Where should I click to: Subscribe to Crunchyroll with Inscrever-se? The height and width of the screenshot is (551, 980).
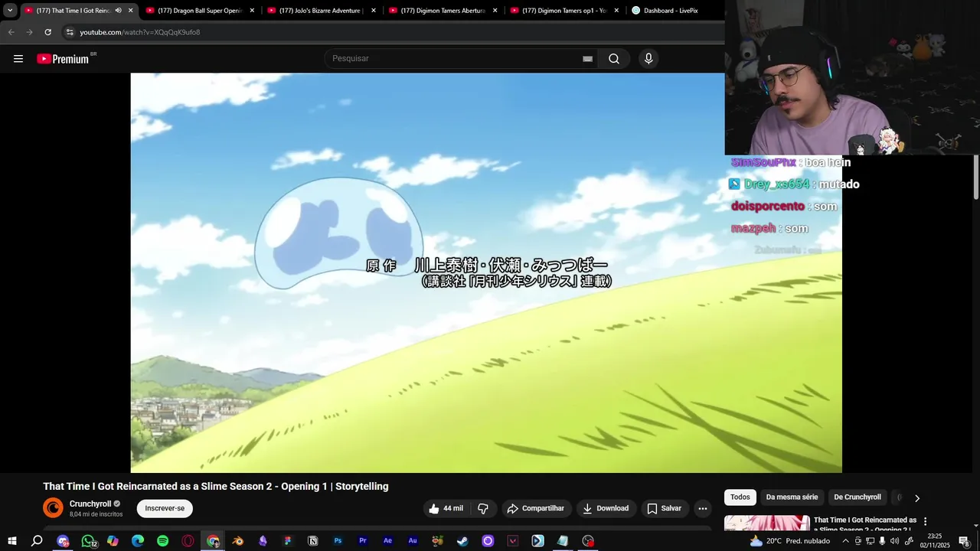point(165,508)
